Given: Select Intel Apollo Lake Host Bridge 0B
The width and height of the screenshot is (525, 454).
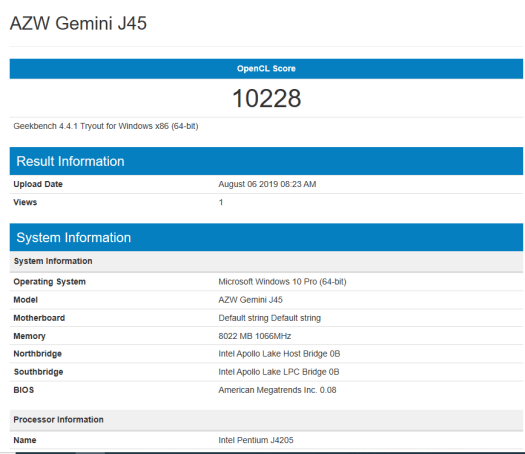Looking at the screenshot, I should click(279, 354).
